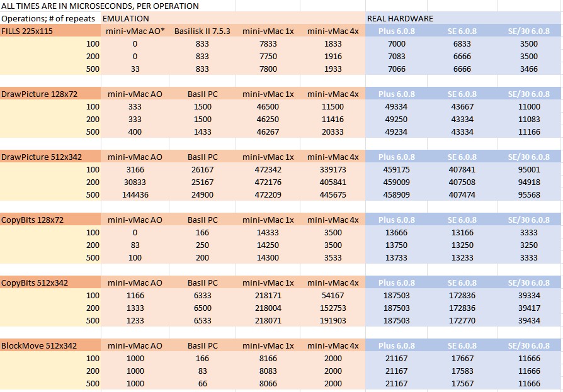Image resolution: width=563 pixels, height=392 pixels.
Task: Select the SE value 17667
Action: click(462, 358)
